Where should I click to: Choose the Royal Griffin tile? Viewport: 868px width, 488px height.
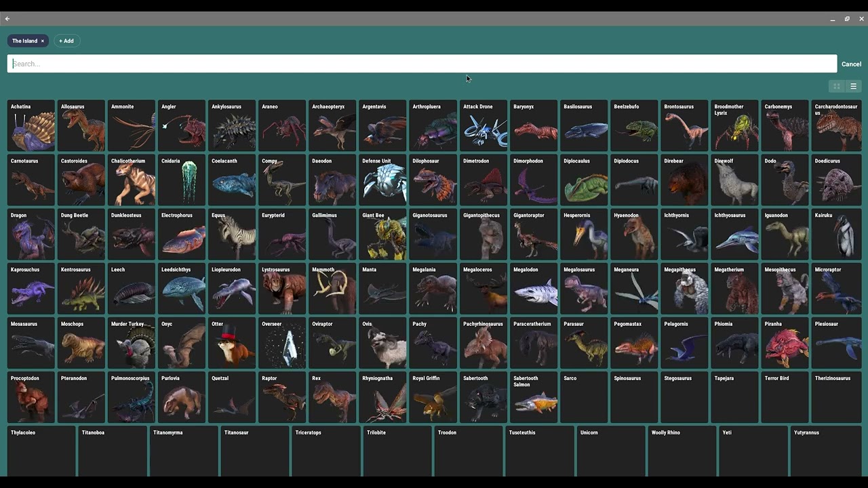(x=433, y=396)
